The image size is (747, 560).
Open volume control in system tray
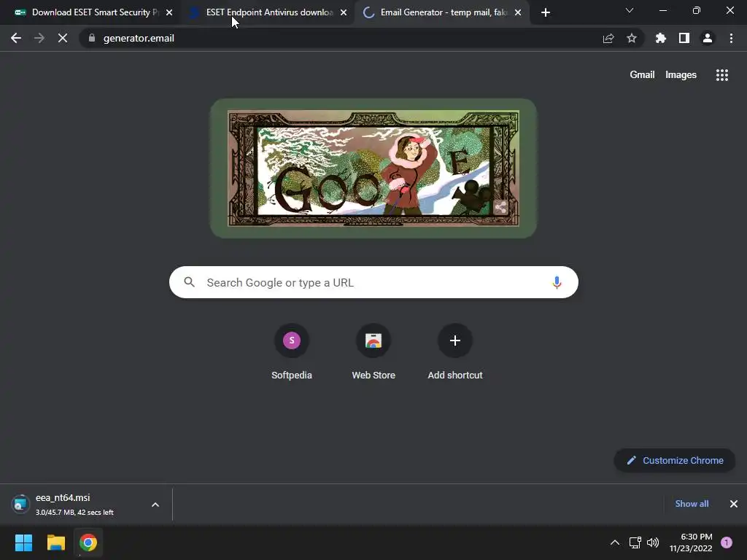point(653,542)
